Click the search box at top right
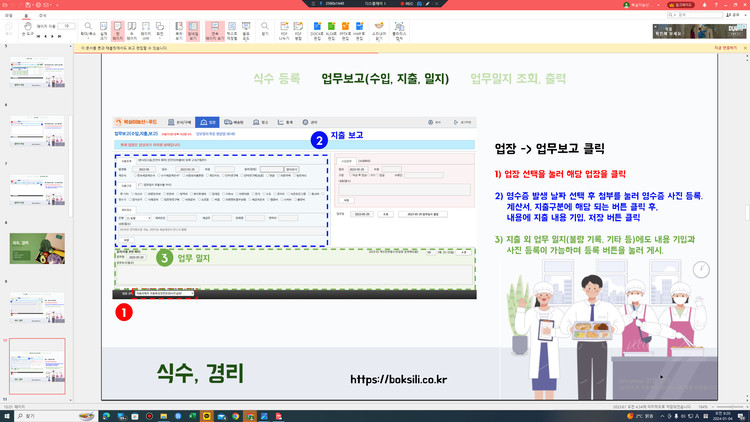The width and height of the screenshot is (750, 422). click(694, 15)
